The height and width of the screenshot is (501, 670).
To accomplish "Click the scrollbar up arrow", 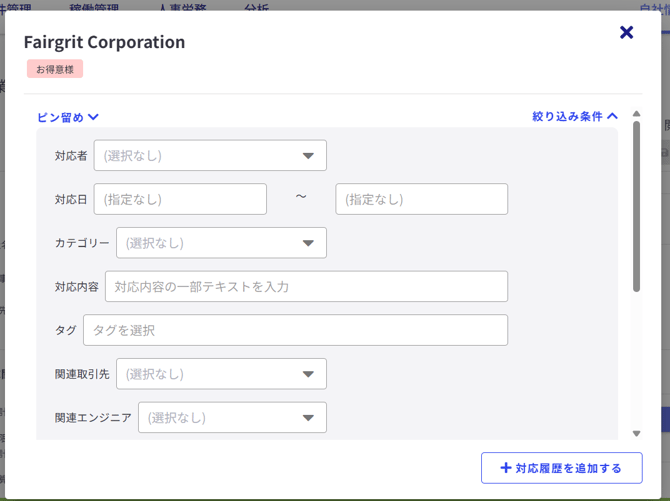I will click(636, 114).
